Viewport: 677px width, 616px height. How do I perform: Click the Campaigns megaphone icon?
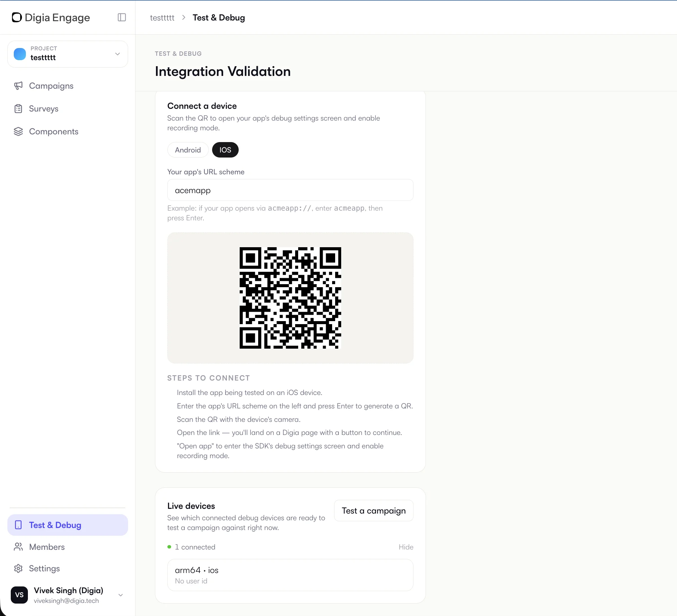(18, 86)
